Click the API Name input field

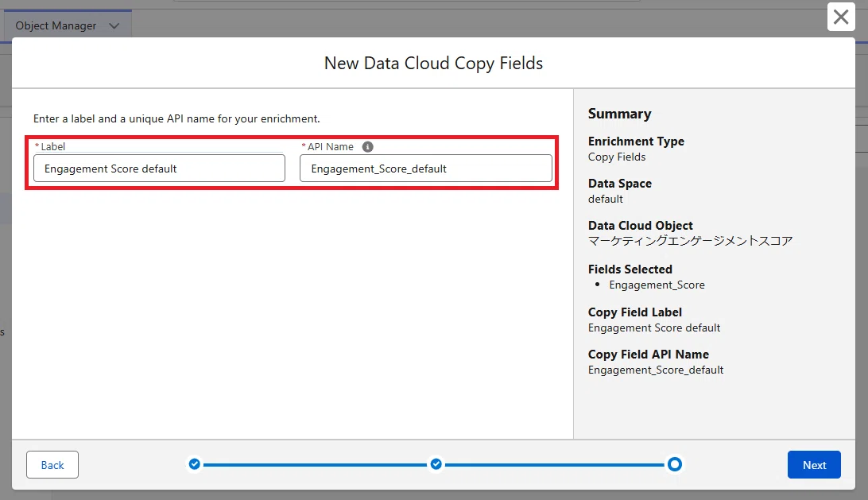[426, 169]
